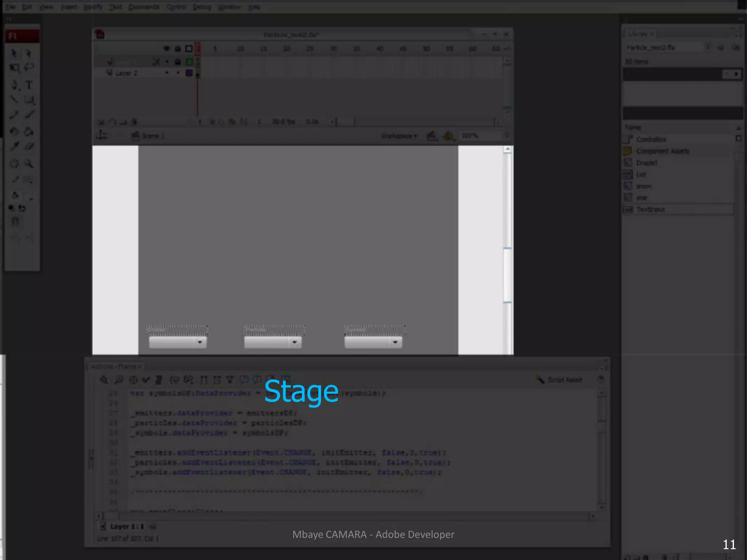Open the Insert menu
This screenshot has height=560, width=747.
coord(69,7)
